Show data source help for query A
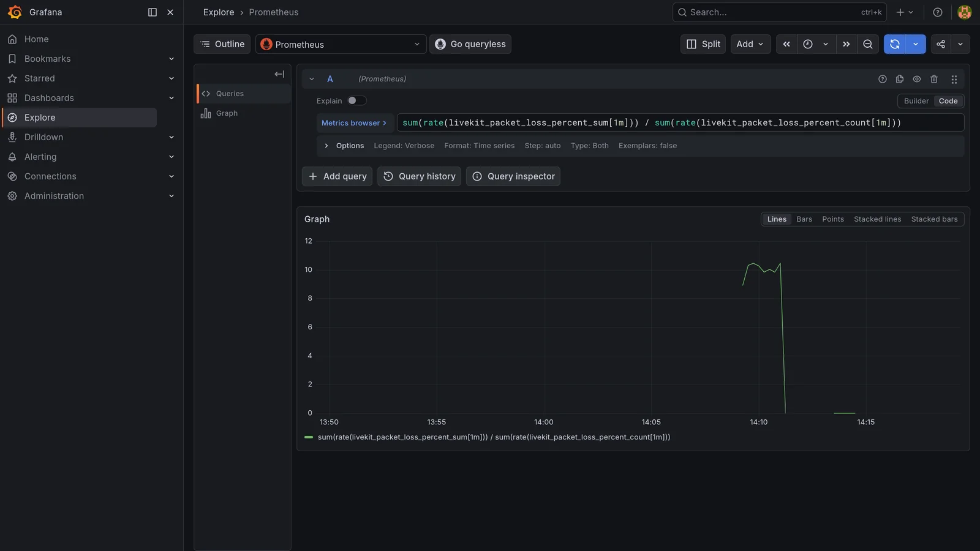 pos(883,79)
